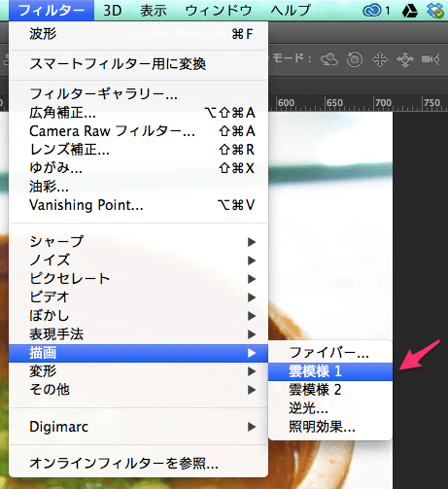This screenshot has height=489, width=448.
Task: Select the 3D roll object icon
Action: click(355, 59)
